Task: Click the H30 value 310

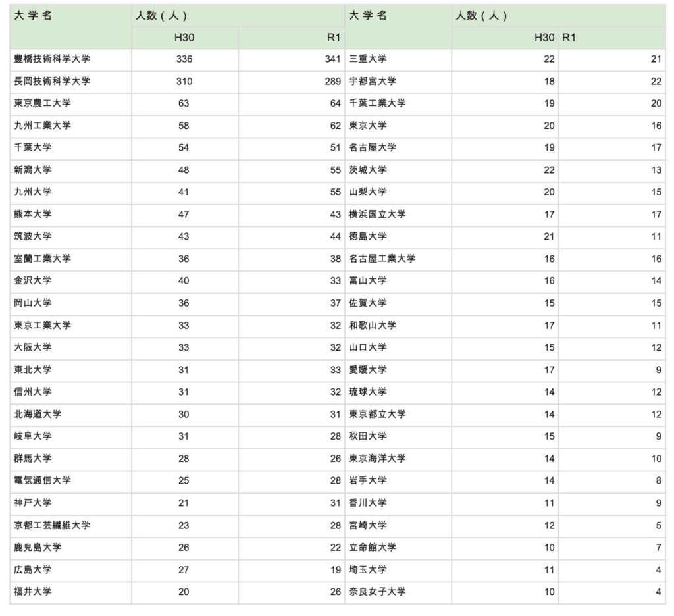Action: 184,82
